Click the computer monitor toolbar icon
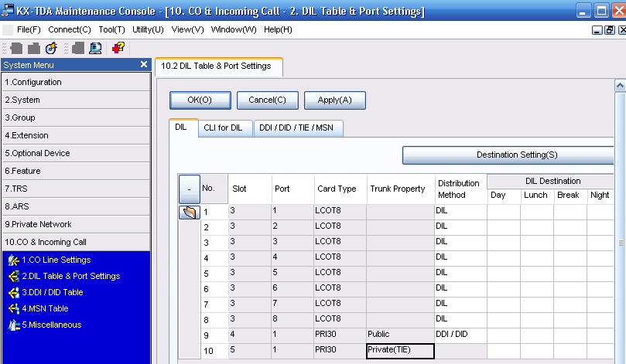The width and height of the screenshot is (626, 364). click(x=95, y=48)
